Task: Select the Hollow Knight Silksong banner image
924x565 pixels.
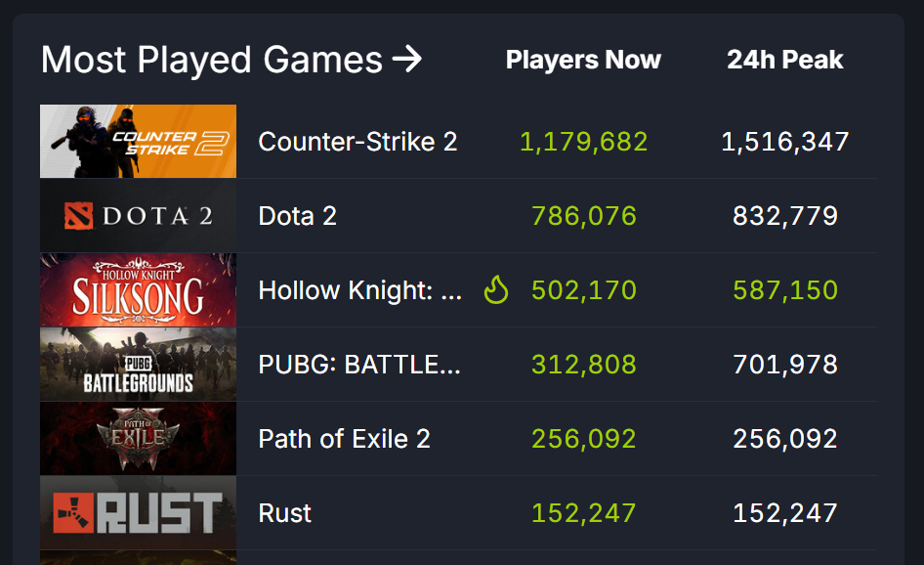Action: [x=138, y=290]
